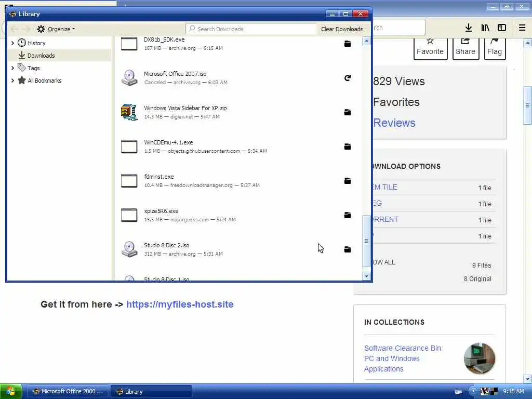
Task: Select the DX81b_SDK.exe filename text
Action: tap(164, 39)
